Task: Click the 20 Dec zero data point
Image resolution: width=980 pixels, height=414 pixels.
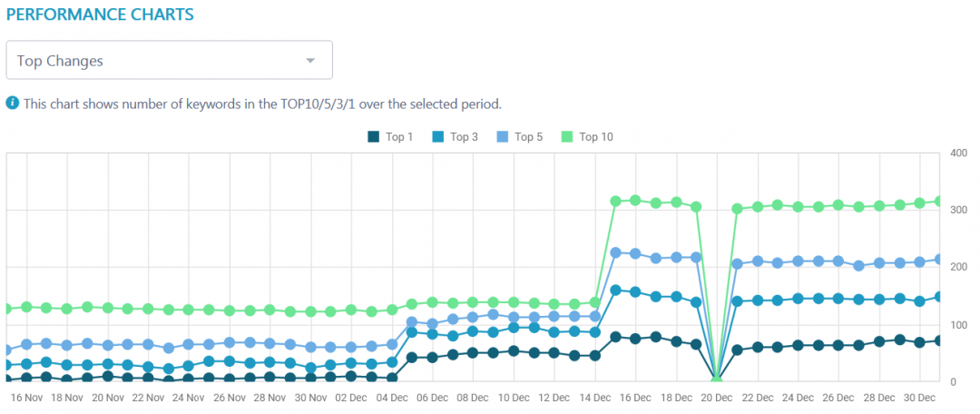Action: pyautogui.click(x=717, y=381)
